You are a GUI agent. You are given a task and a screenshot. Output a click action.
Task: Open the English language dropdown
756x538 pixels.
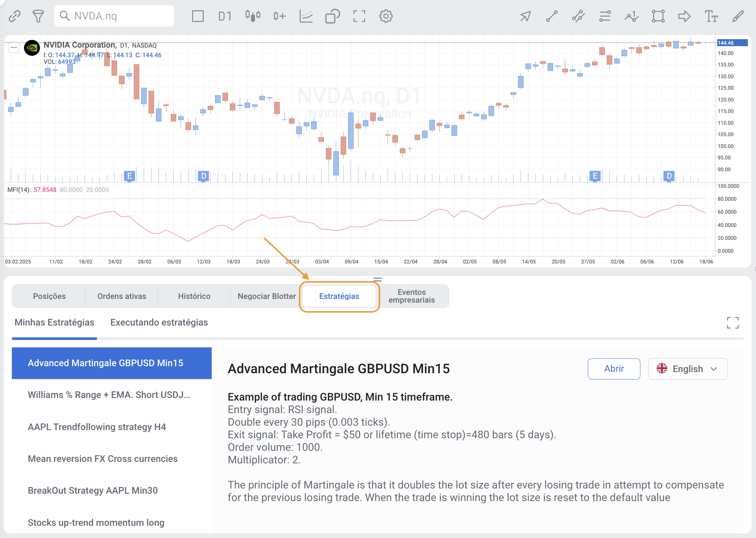coord(688,369)
